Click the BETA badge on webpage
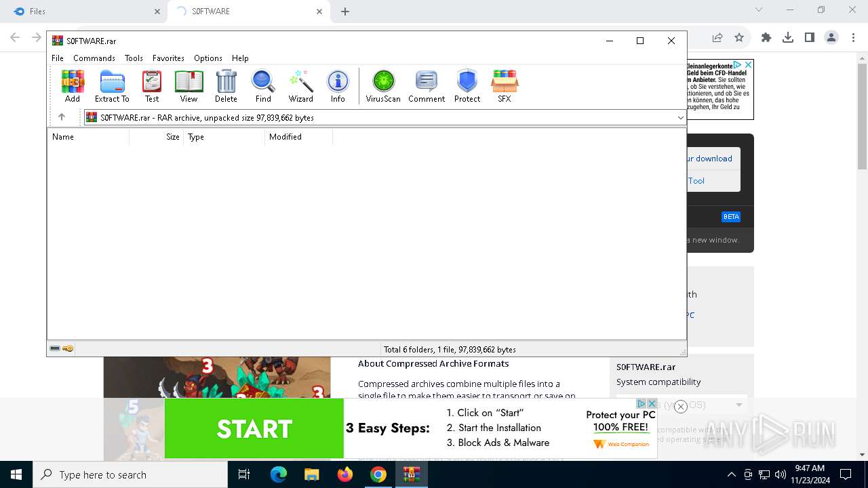Screen dimensions: 868x488 pos(731,217)
